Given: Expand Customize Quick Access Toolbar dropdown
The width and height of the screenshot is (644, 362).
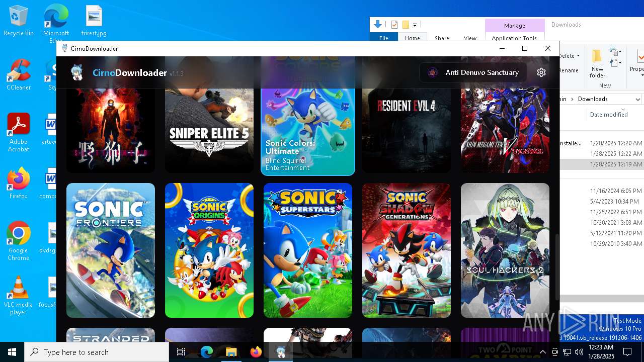Looking at the screenshot, I should (x=415, y=25).
